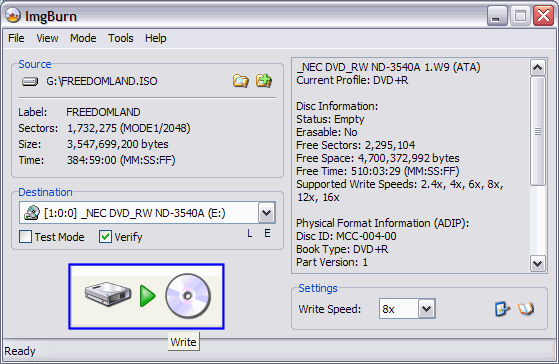Click the open book icon in Settings

(526, 309)
